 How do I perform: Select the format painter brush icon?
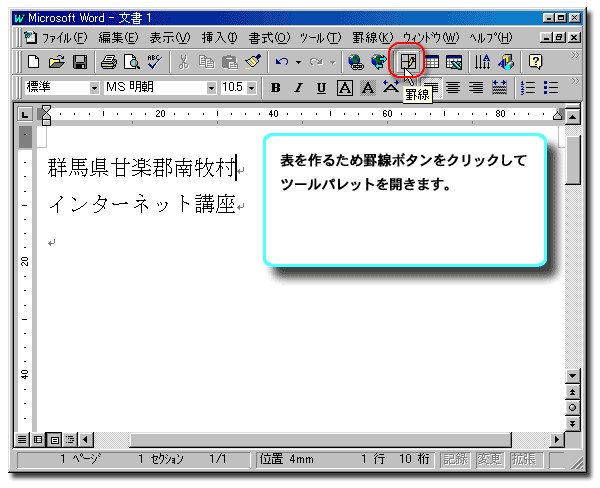(x=253, y=62)
